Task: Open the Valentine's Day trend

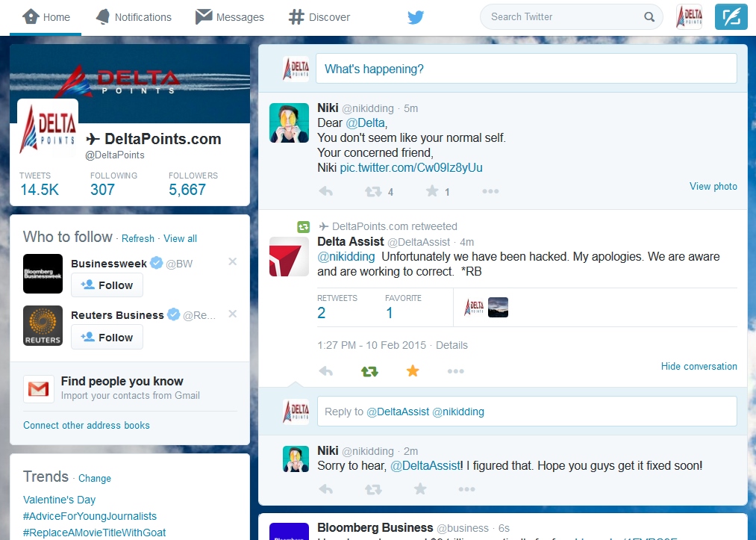Action: (x=60, y=500)
